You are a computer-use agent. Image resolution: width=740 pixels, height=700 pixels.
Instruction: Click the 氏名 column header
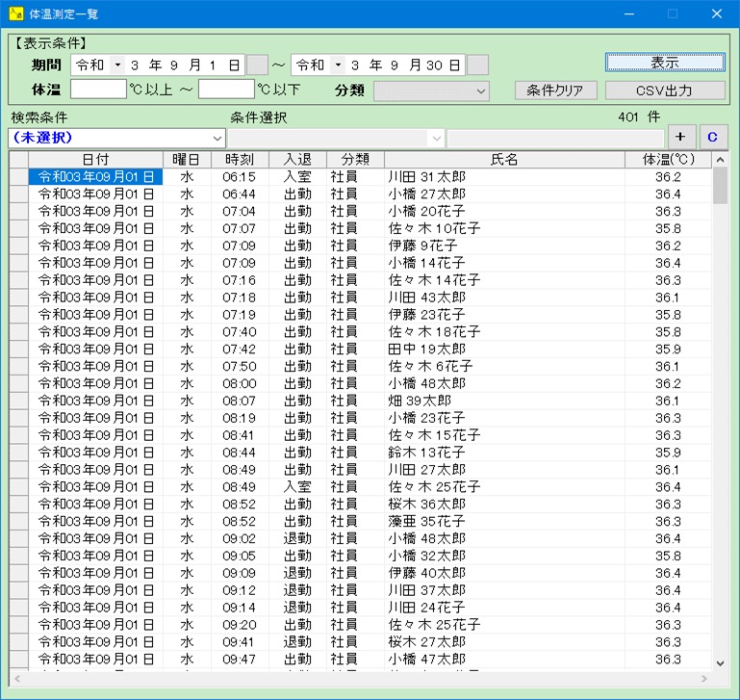pos(504,160)
